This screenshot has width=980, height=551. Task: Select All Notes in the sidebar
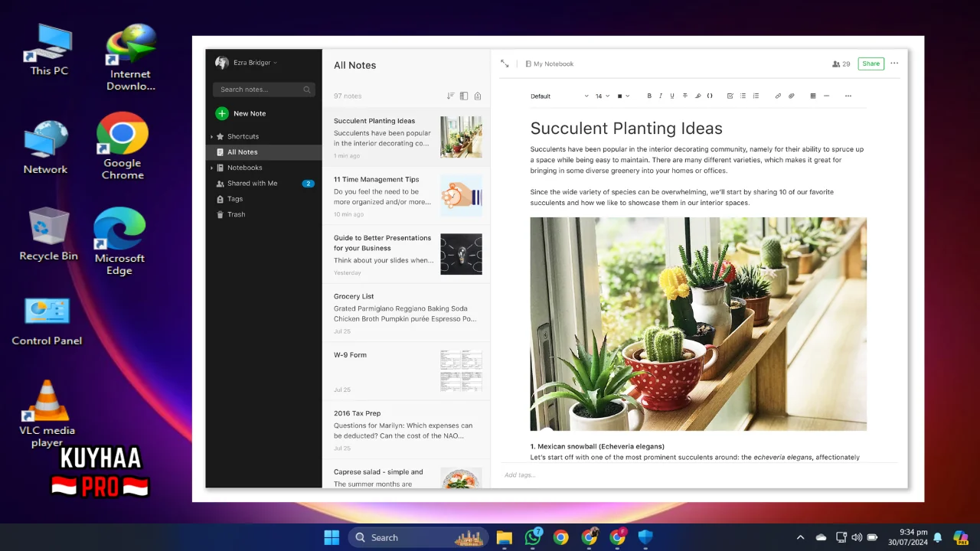click(x=263, y=152)
